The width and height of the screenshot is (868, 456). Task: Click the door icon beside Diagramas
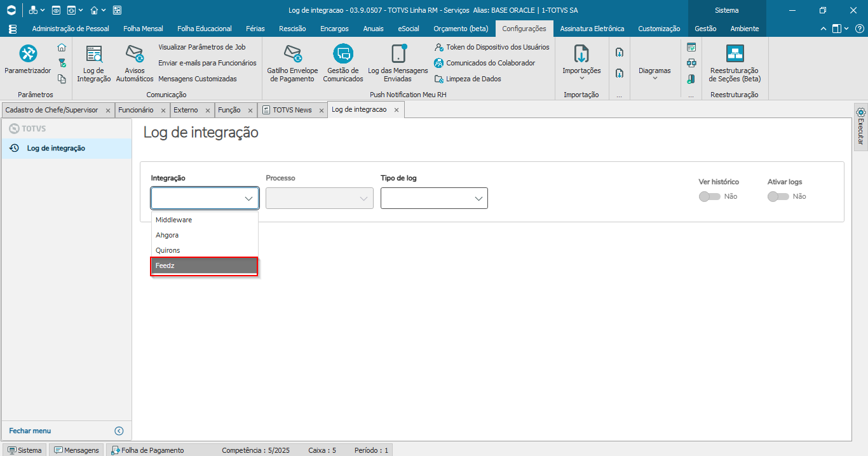(691, 79)
